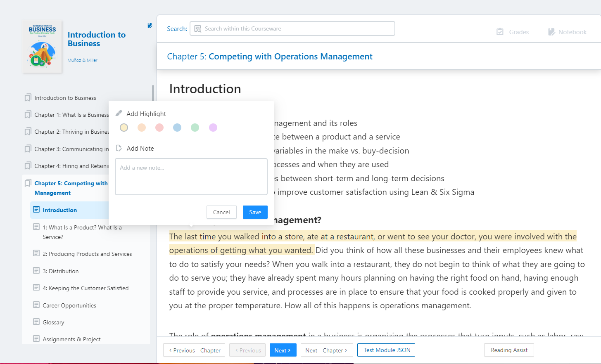Expand Chapter 4: Hiring and Retaining
The height and width of the screenshot is (364, 601).
(x=71, y=166)
